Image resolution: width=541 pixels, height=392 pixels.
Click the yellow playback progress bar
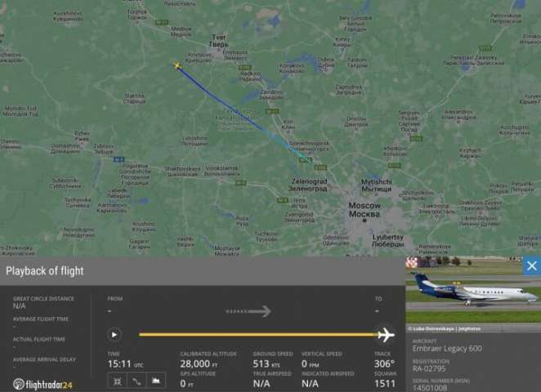[258, 334]
